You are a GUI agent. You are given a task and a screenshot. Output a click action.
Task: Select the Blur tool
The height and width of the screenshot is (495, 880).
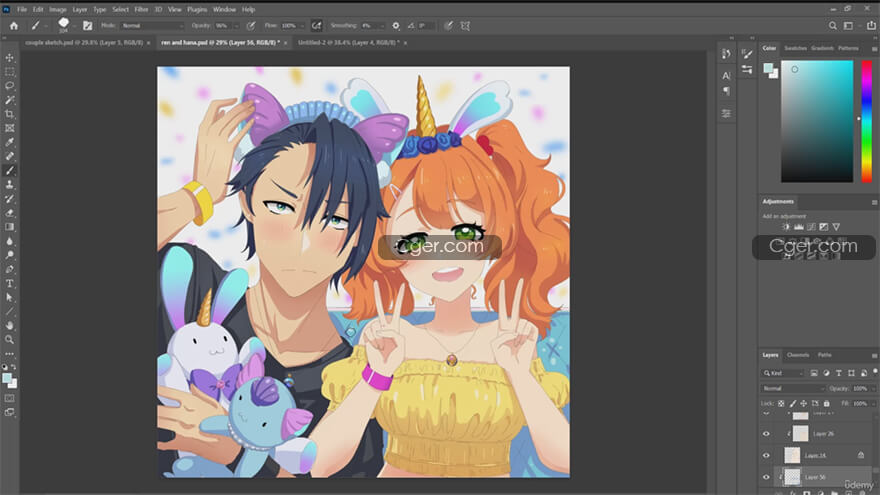coord(10,241)
